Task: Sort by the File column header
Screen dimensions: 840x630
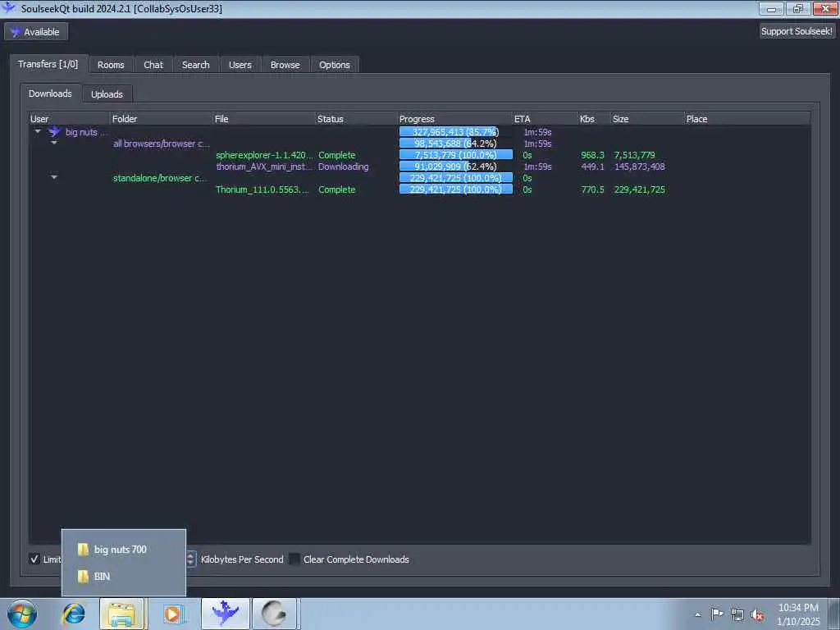Action: click(264, 119)
